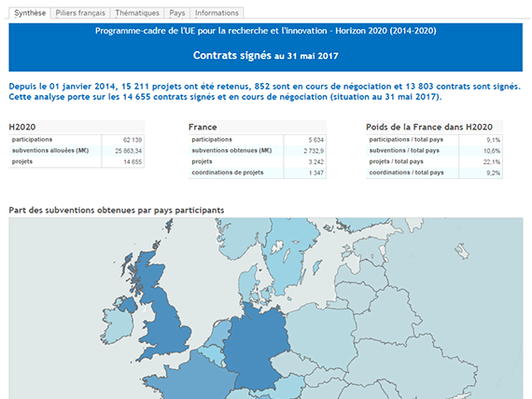The width and height of the screenshot is (532, 399).
Task: Select the 'subventions obtenues (M€)' row label
Action: tap(231, 150)
